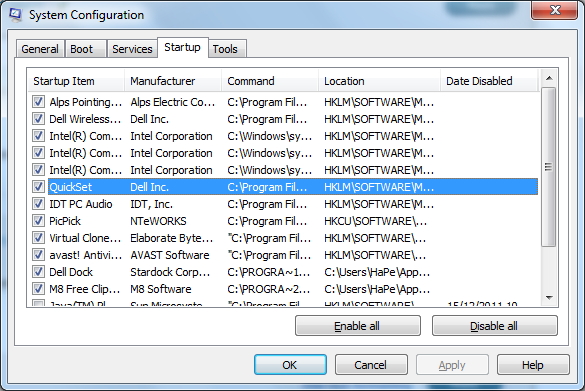This screenshot has height=391, width=585.
Task: Uncheck the QuickSet startup item checkbox
Action: (38, 187)
